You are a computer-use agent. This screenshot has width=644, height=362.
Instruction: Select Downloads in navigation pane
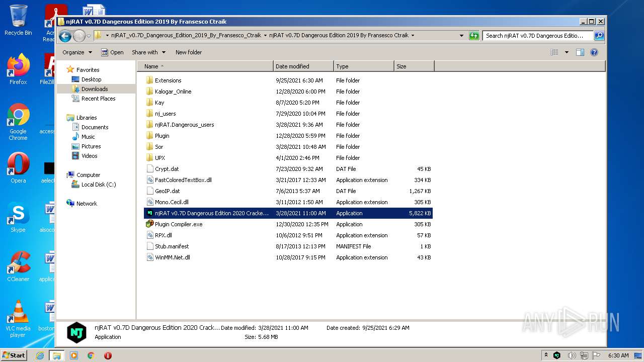tap(95, 89)
